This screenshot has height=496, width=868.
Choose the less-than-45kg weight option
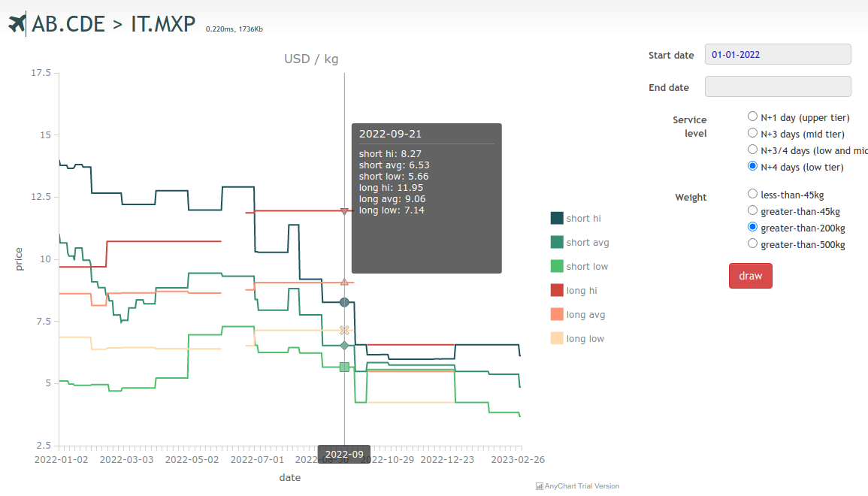[x=752, y=194]
